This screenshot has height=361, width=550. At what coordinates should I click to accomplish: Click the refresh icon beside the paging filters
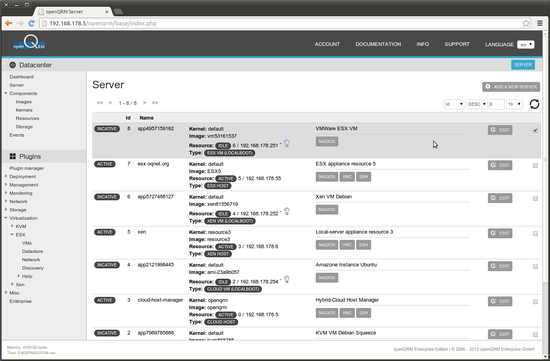pyautogui.click(x=534, y=104)
